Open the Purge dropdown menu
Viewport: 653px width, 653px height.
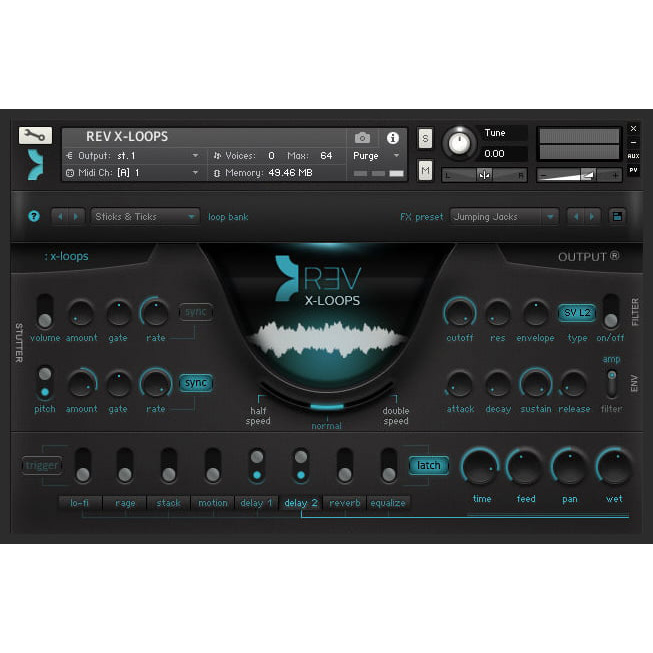pyautogui.click(x=376, y=156)
